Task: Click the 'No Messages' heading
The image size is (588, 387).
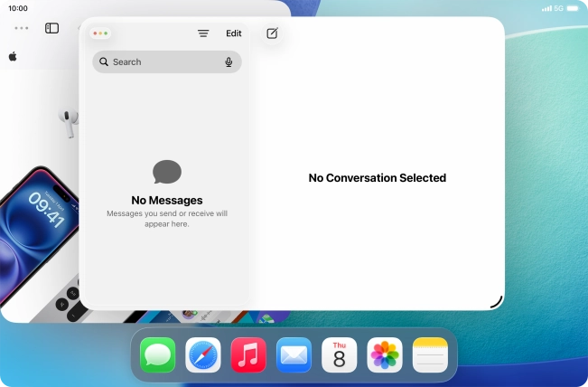Action: [x=167, y=201]
